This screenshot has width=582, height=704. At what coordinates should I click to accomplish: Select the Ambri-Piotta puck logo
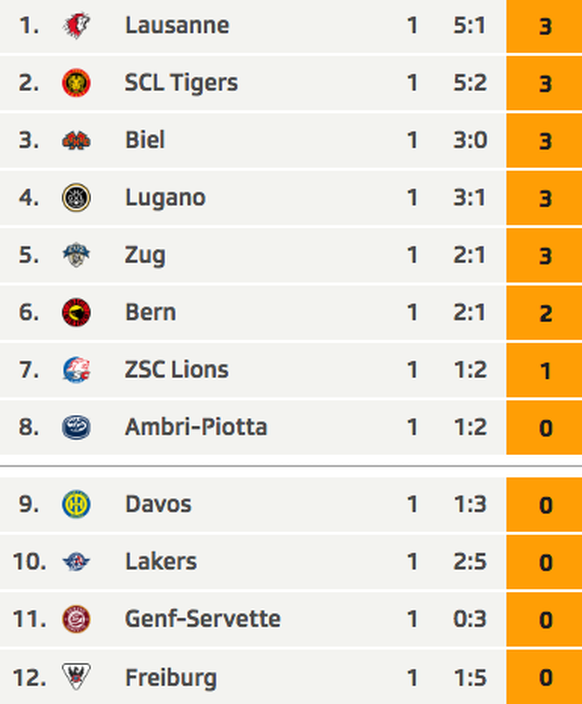[x=76, y=427]
